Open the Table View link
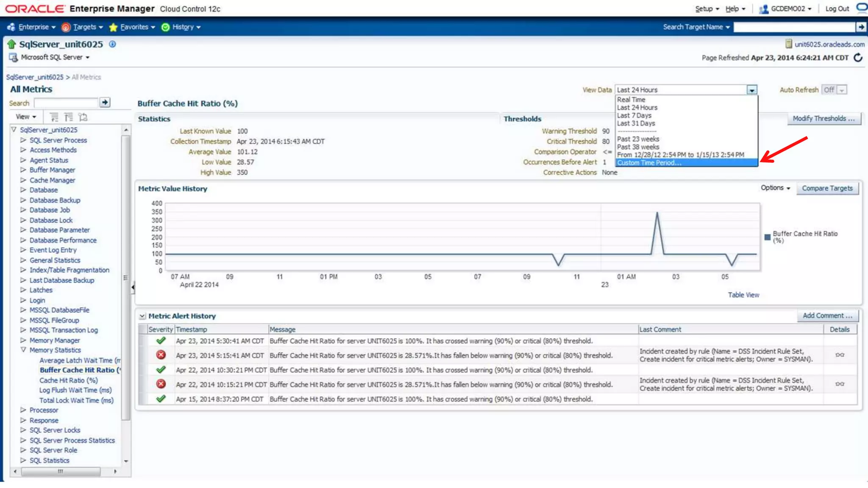 pos(743,295)
